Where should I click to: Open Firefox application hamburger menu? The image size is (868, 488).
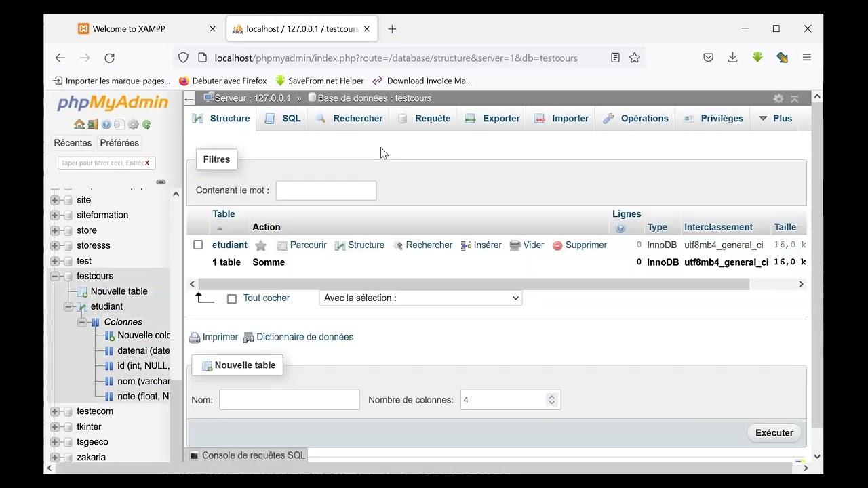pos(807,58)
